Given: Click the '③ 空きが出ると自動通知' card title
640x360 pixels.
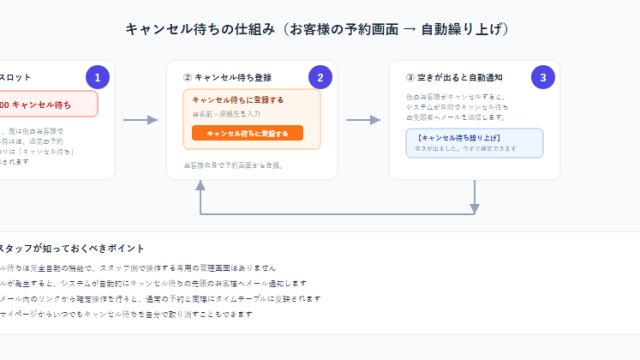Looking at the screenshot, I should [x=454, y=78].
